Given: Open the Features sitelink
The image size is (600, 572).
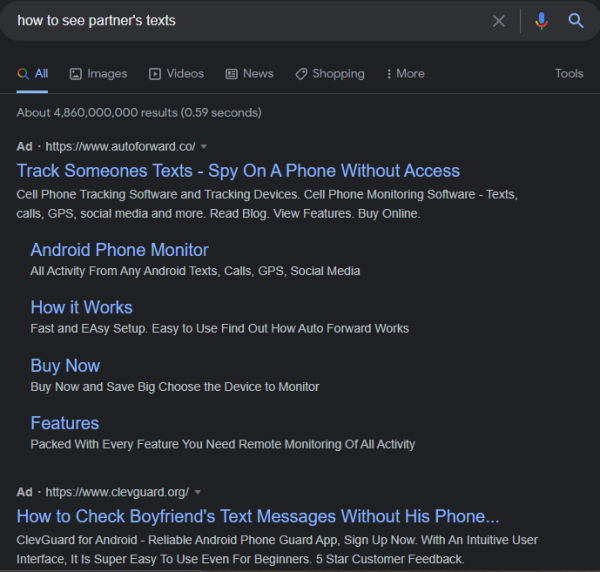Looking at the screenshot, I should 65,423.
